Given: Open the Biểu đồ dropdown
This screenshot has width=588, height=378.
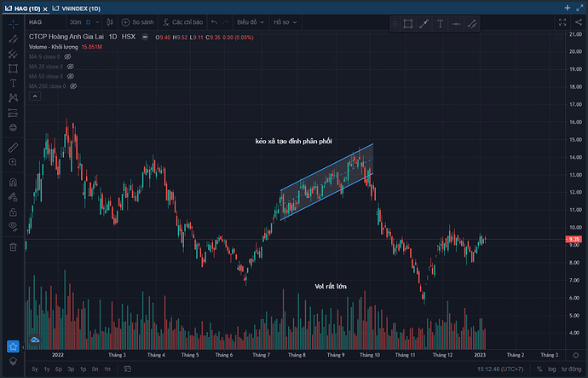Looking at the screenshot, I should coord(251,22).
